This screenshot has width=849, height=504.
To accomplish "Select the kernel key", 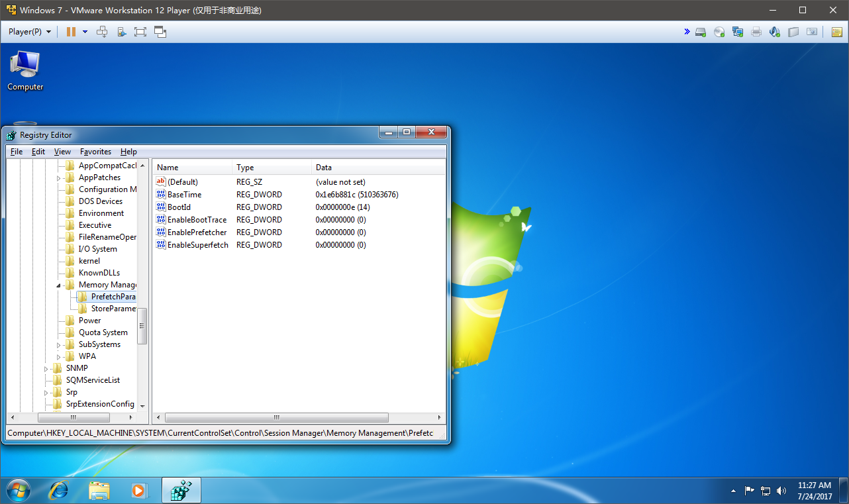I will pyautogui.click(x=89, y=261).
